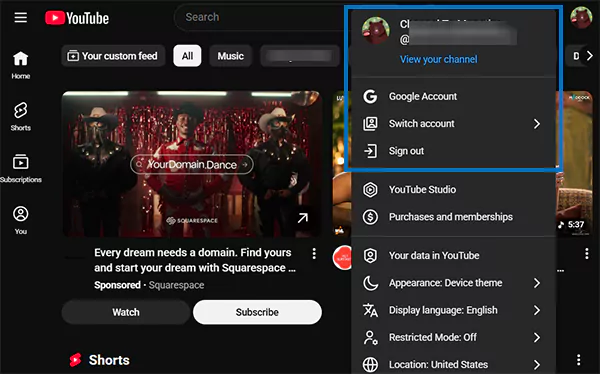The image size is (600, 374).
Task: Open Squarespace ad title text
Action: pos(195,260)
